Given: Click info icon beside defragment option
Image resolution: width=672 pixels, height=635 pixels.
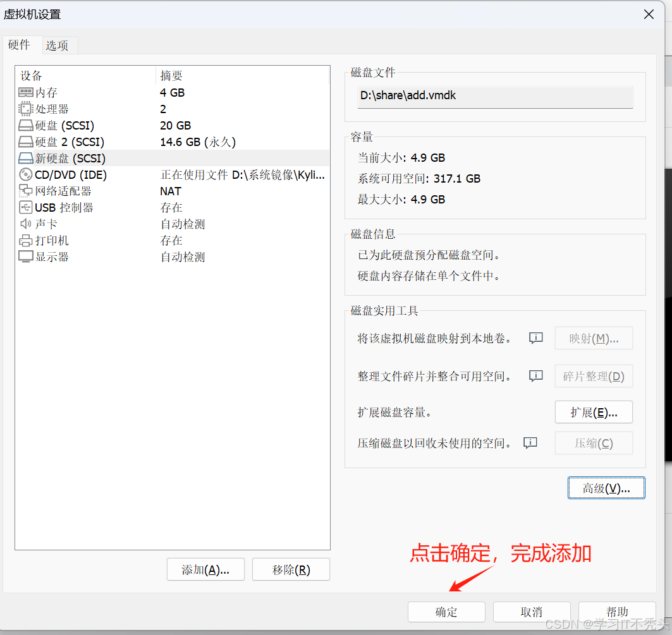Looking at the screenshot, I should tap(535, 376).
